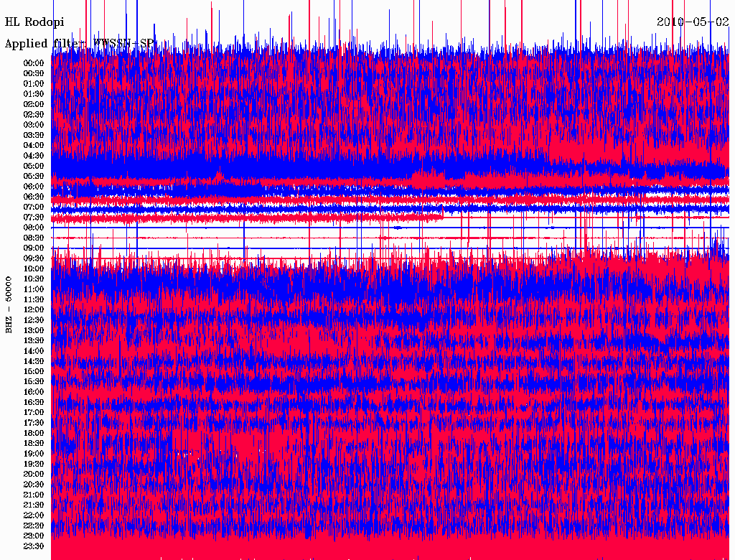Select the 15:00 time row label
735x560 pixels.
tap(34, 371)
